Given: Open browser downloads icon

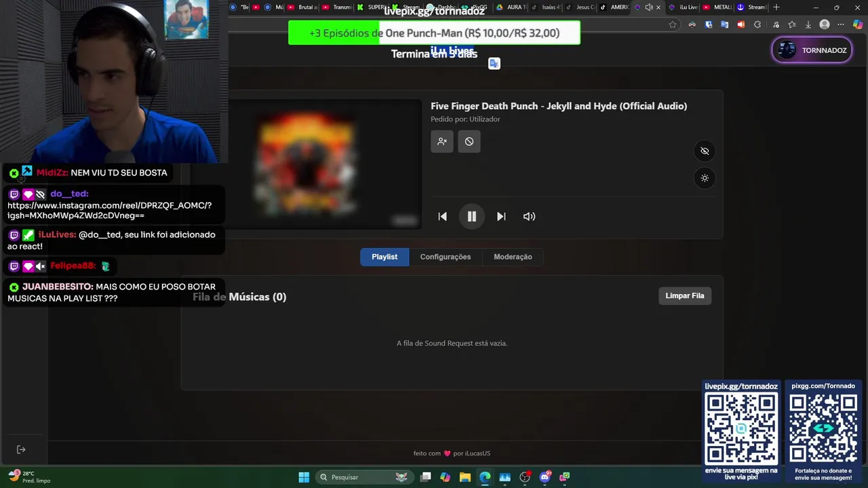Looking at the screenshot, I should click(x=808, y=24).
